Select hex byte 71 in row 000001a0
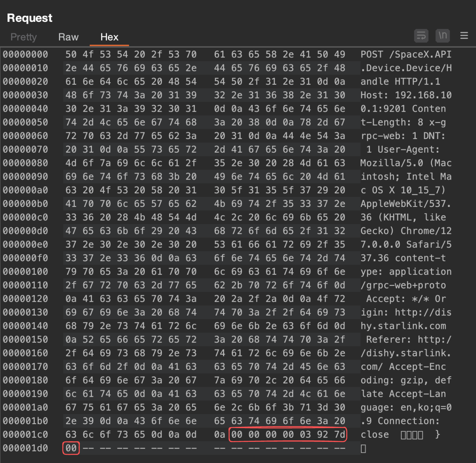Viewport: 476px width, 463px height. 306,407
